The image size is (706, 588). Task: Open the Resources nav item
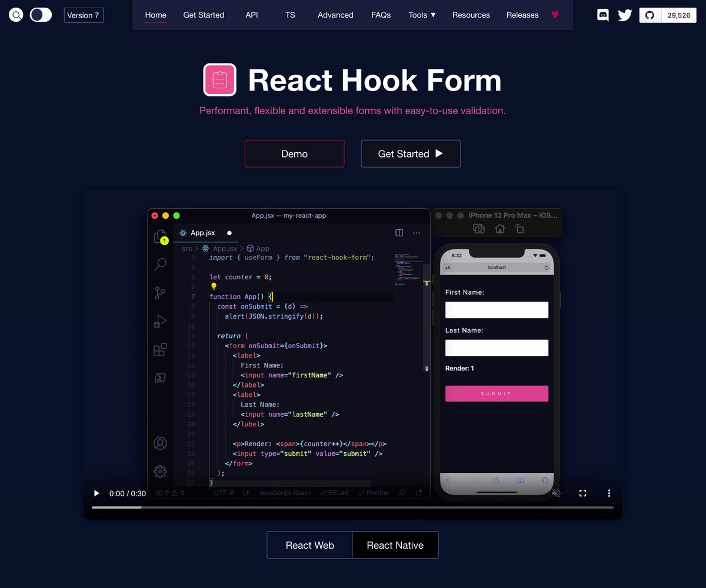[x=471, y=15]
